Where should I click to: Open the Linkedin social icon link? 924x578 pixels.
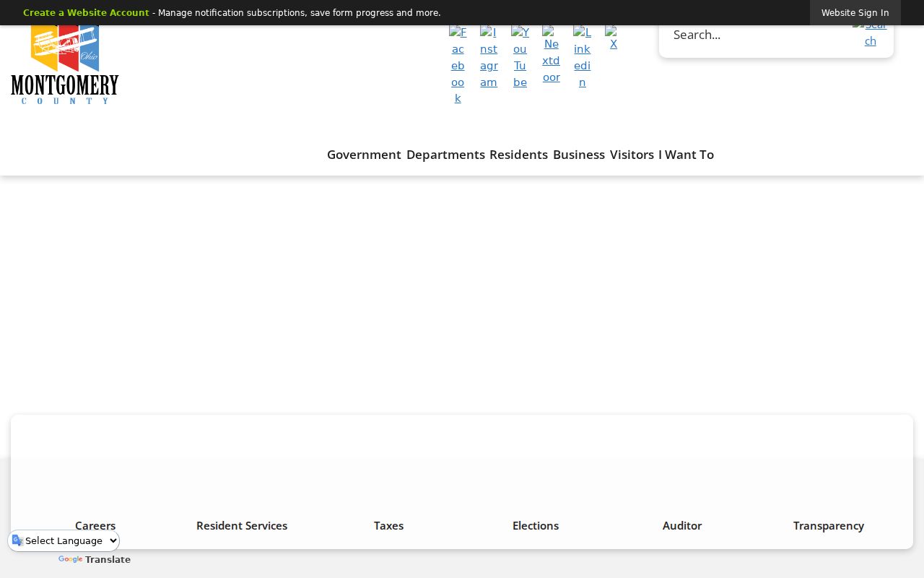tap(582, 57)
